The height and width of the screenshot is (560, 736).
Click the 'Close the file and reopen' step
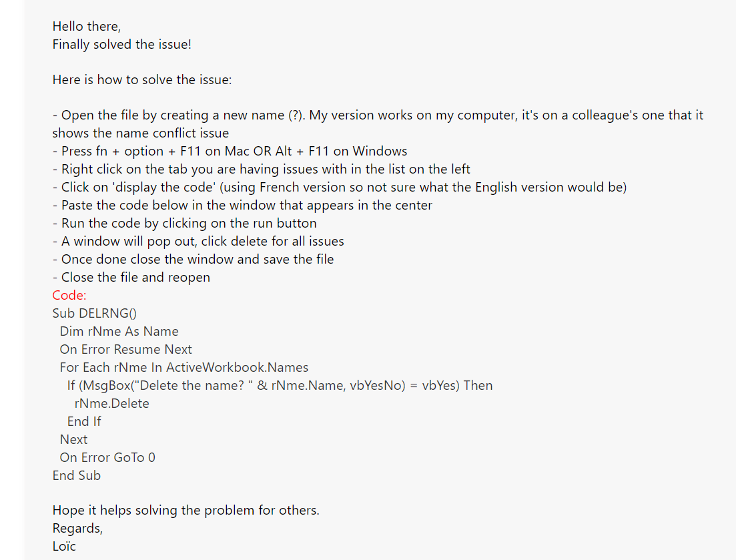pos(131,278)
